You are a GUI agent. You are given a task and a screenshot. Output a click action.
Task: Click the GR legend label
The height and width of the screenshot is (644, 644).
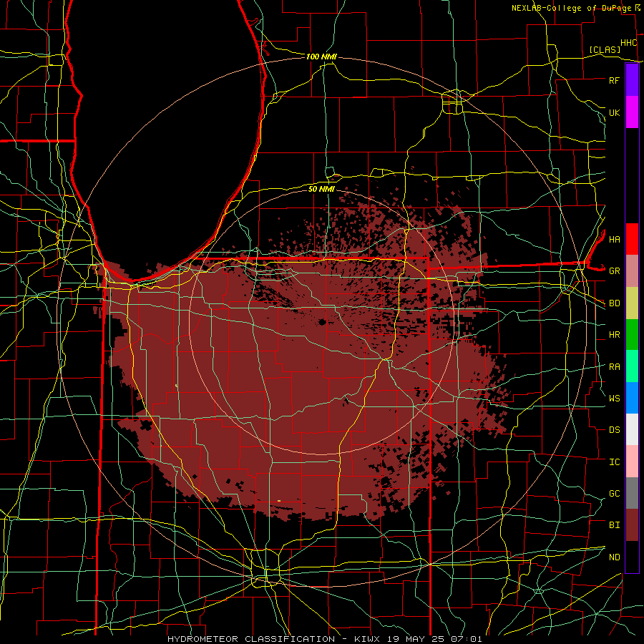(x=614, y=271)
